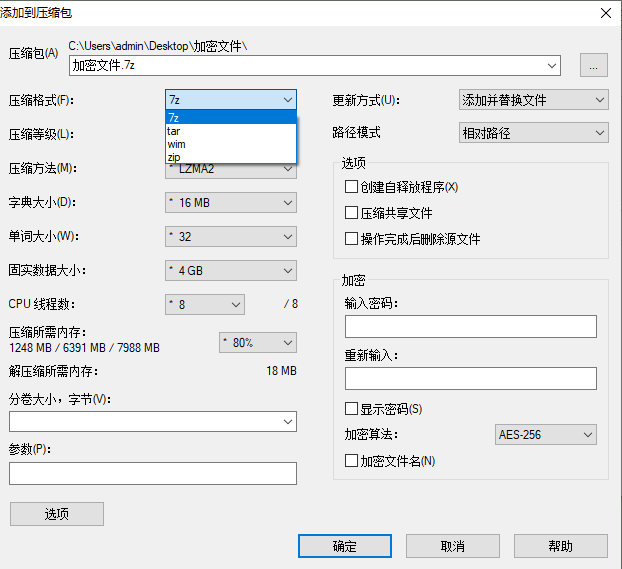The height and width of the screenshot is (569, 622).
Task: Expand the CPU 线程数 dropdown
Action: pyautogui.click(x=204, y=305)
